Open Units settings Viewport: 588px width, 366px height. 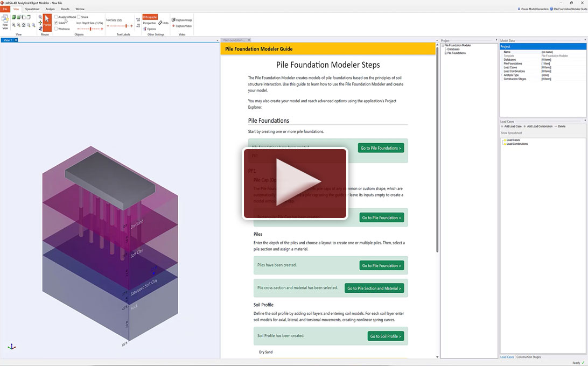point(163,23)
